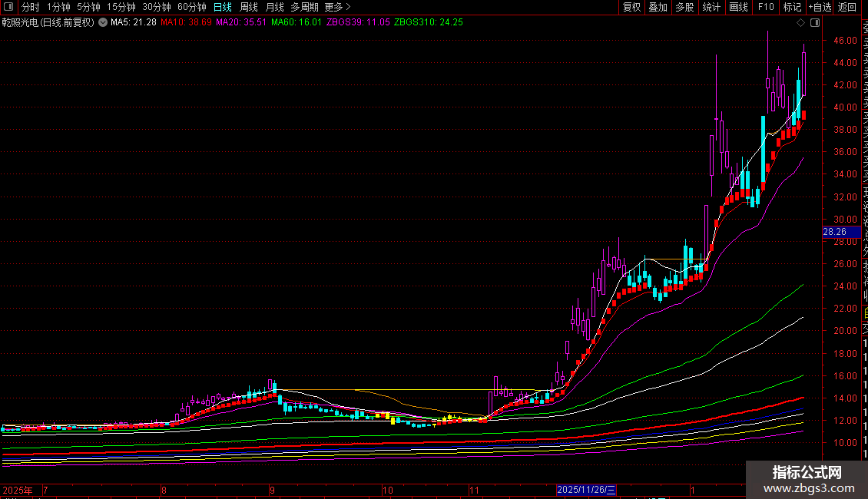Add stock with +自选 button
The height and width of the screenshot is (499, 868).
819,7
